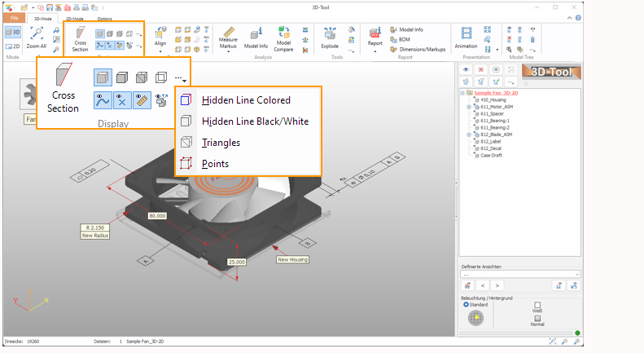Click the previous view '<' button

[x=482, y=285]
